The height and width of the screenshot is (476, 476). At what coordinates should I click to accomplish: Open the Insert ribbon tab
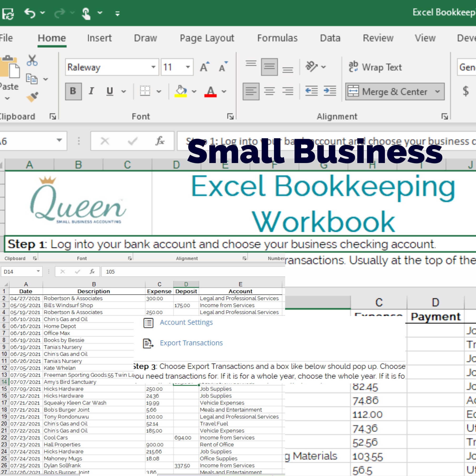pyautogui.click(x=99, y=38)
